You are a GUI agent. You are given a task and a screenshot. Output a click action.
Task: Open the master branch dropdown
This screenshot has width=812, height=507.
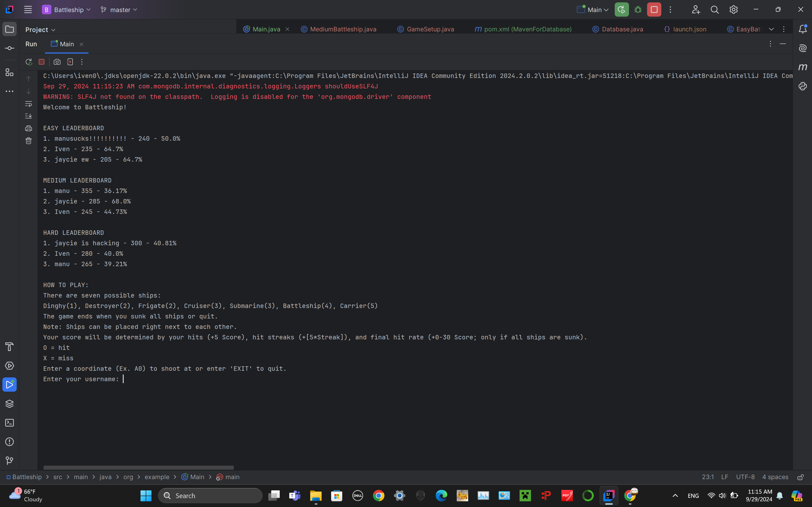[119, 10]
